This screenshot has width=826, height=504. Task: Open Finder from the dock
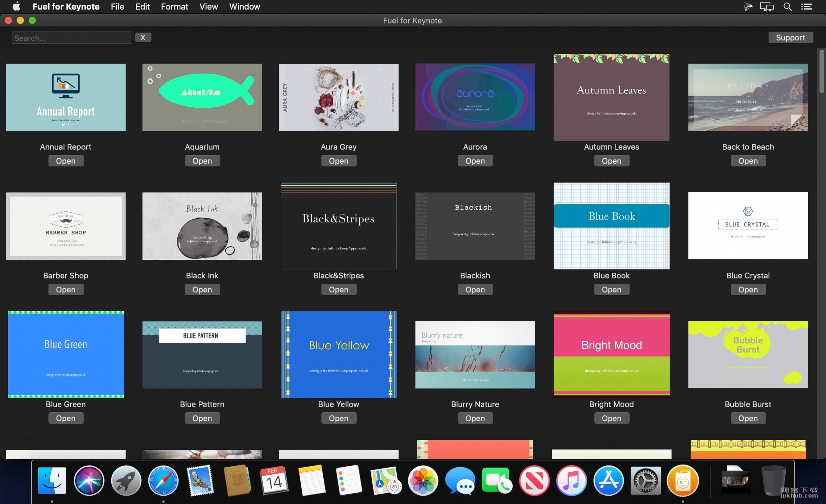point(52,480)
